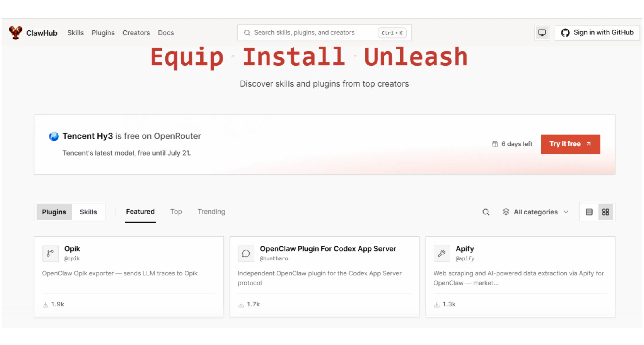Click the arrow icon on Try it free

click(589, 144)
